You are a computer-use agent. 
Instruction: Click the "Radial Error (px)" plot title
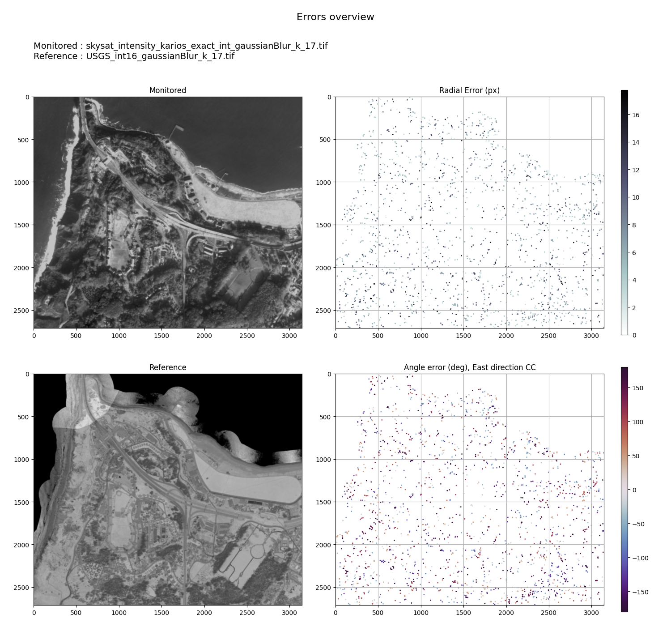click(469, 90)
